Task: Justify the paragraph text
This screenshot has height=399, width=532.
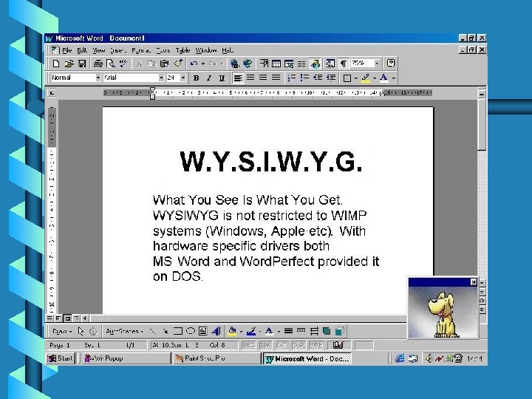Action: tap(276, 78)
